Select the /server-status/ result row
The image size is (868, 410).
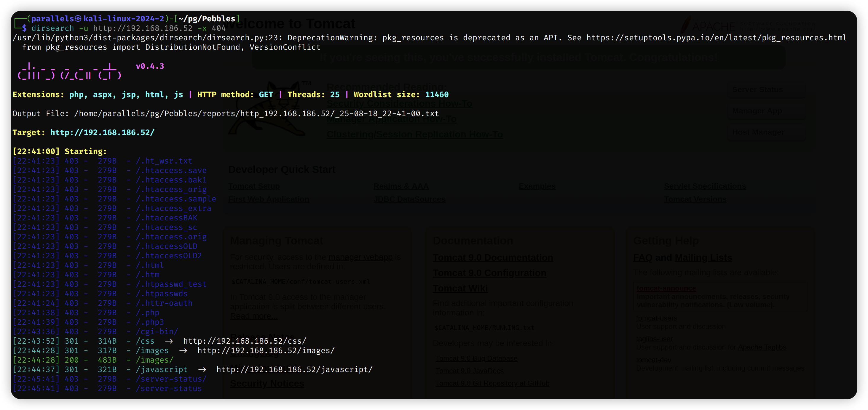[109, 379]
